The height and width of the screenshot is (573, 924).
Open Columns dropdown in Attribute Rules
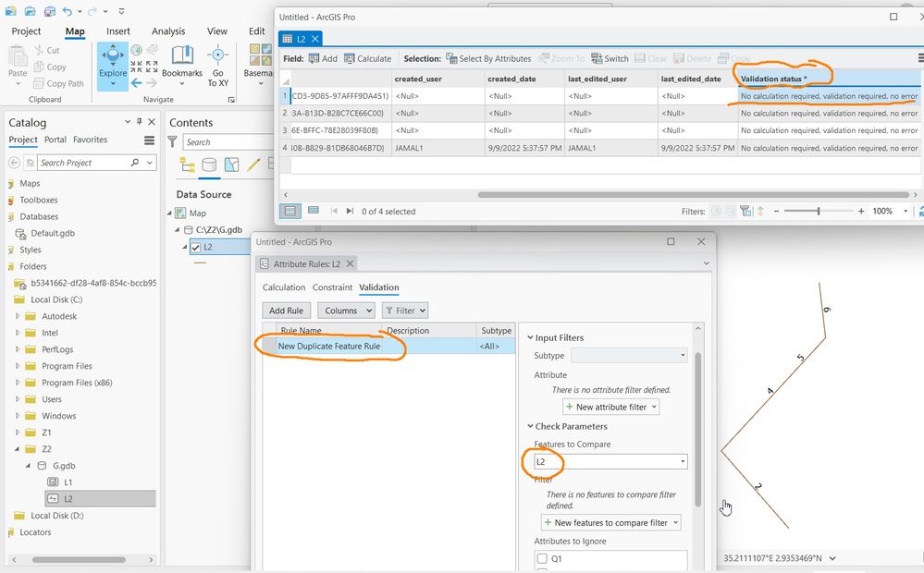coord(346,311)
